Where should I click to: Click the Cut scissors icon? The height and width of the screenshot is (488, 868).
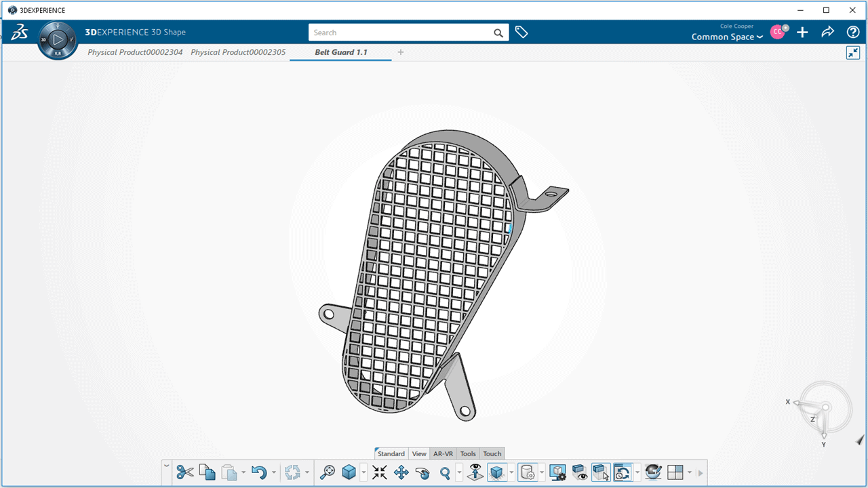(184, 472)
